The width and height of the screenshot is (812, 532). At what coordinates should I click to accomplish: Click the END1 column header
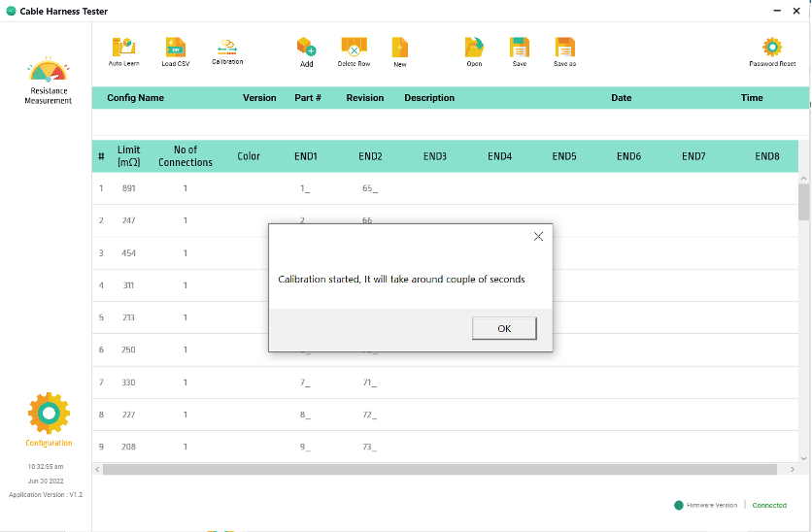coord(306,156)
